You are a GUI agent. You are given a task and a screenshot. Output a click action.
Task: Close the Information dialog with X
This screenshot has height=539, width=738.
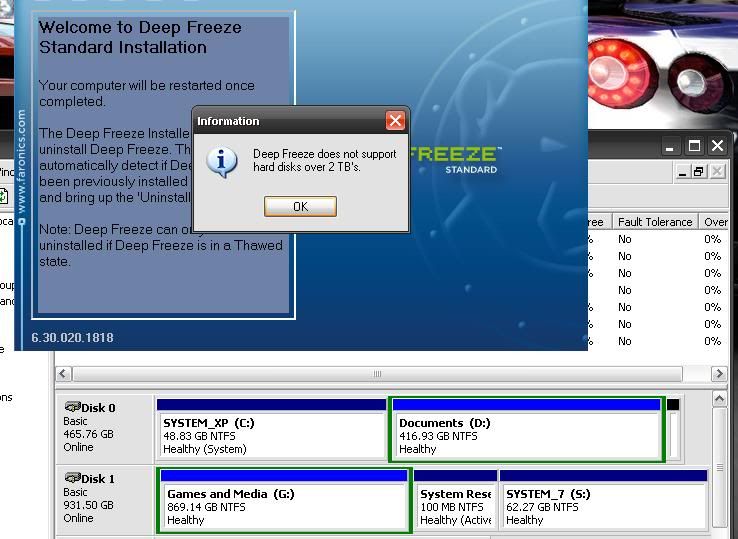coord(395,121)
